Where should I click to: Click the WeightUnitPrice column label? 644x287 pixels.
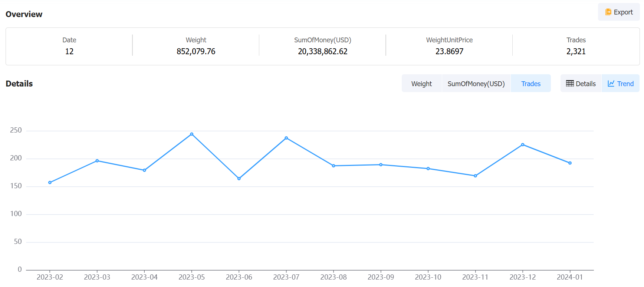(x=449, y=40)
